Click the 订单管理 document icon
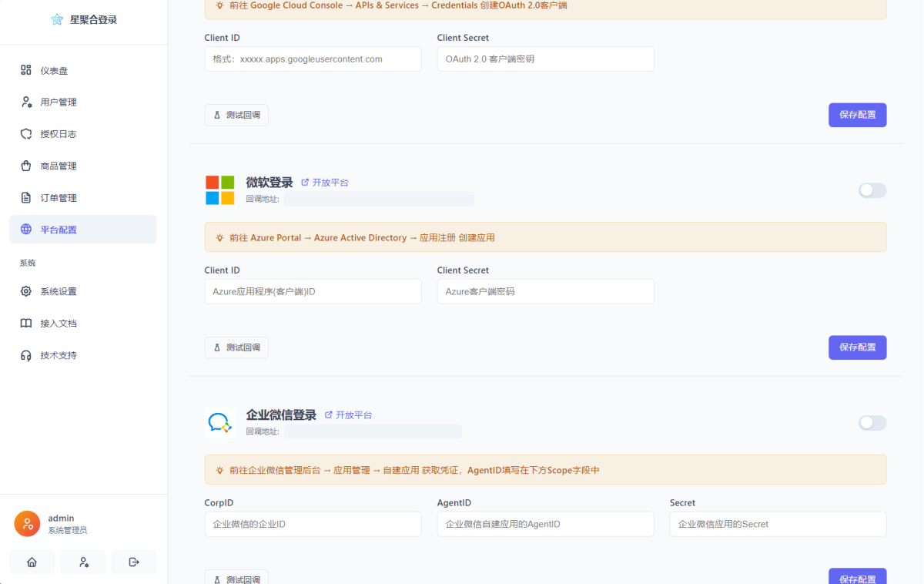The width and height of the screenshot is (924, 584). coord(26,198)
